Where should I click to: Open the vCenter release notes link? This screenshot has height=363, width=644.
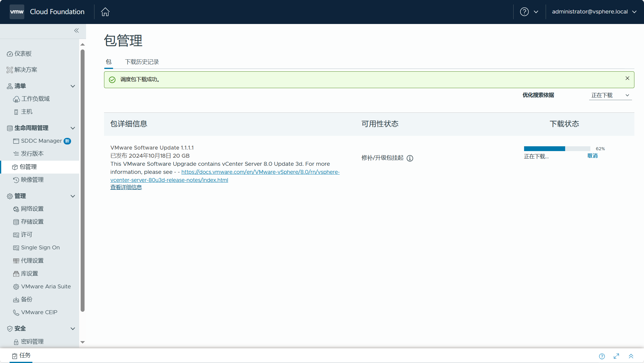[x=225, y=176]
